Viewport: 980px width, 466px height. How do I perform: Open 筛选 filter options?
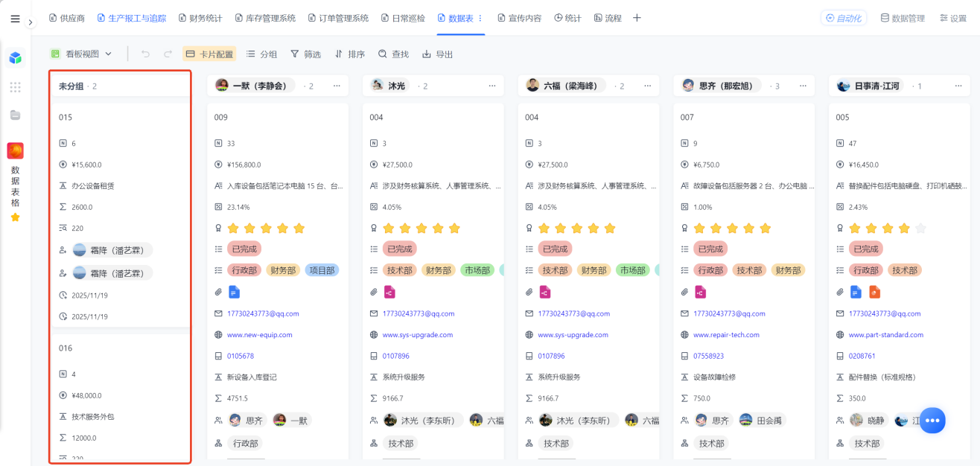click(x=305, y=54)
